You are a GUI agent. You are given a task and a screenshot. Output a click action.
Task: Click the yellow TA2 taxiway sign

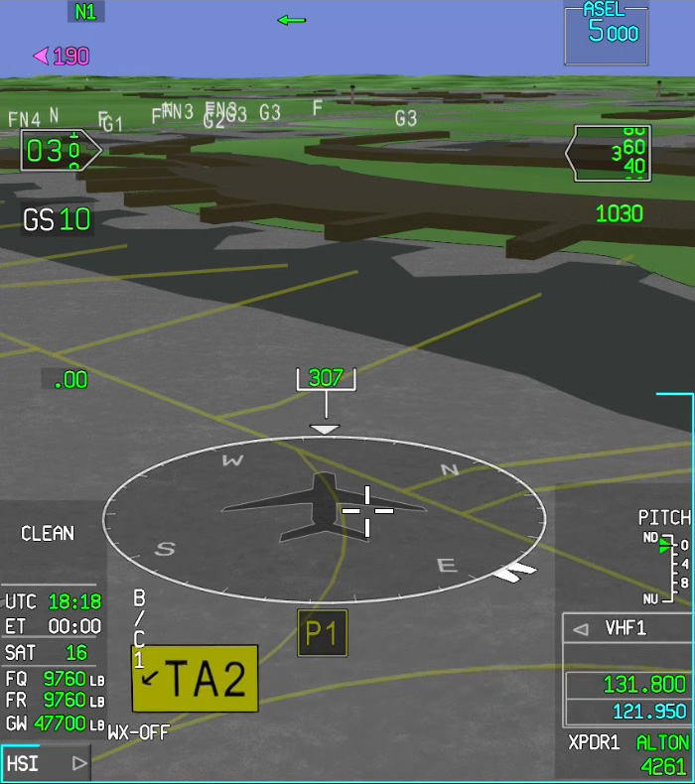pos(195,679)
